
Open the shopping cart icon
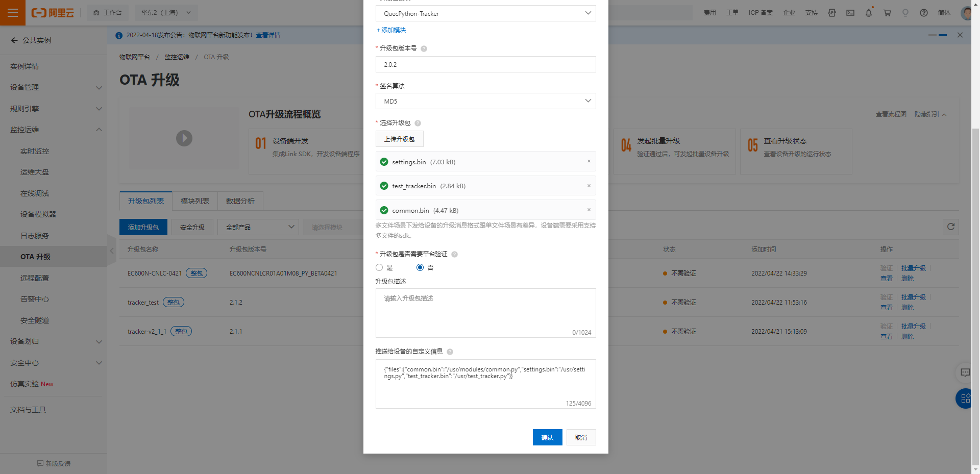[x=887, y=13]
